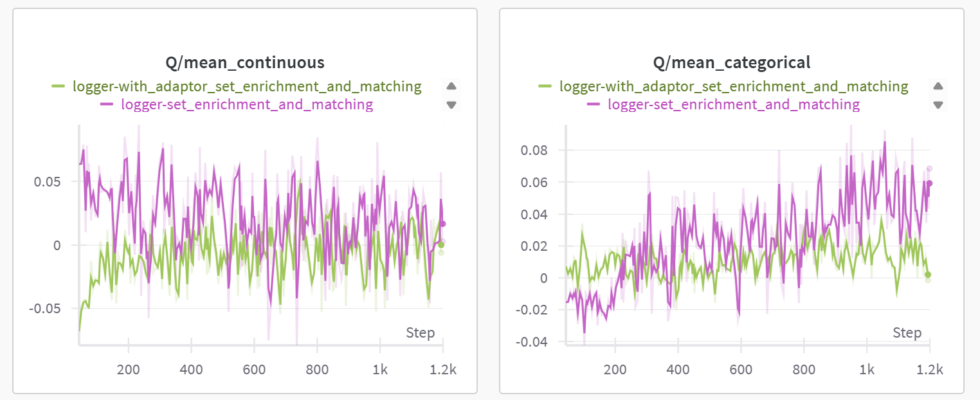
Task: Click green end-point dot in Q/mean_categorical chart
Action: tap(928, 275)
